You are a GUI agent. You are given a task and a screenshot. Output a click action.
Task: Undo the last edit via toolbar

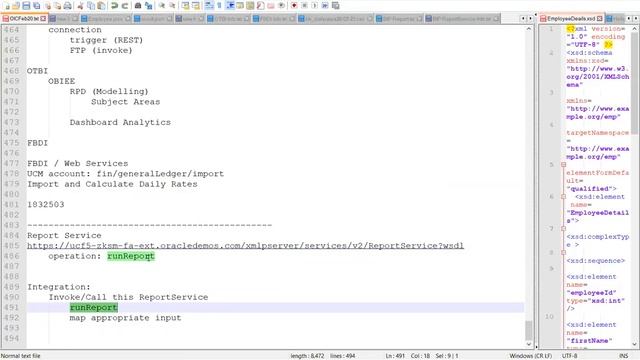(114, 6)
